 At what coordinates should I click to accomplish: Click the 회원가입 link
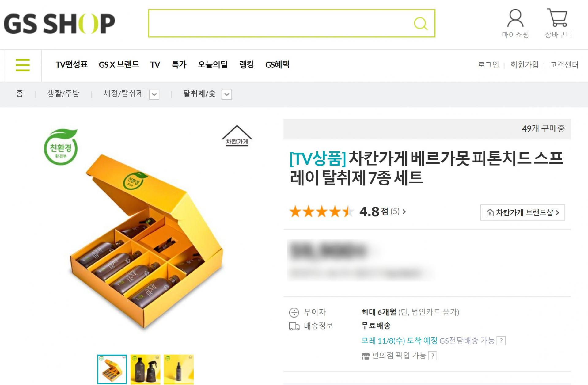point(524,65)
